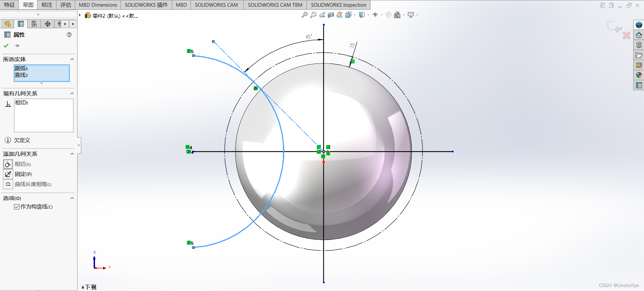The height and width of the screenshot is (291, 644).
Task: Open Dynamic Annotation Views tool
Action: tap(340, 15)
